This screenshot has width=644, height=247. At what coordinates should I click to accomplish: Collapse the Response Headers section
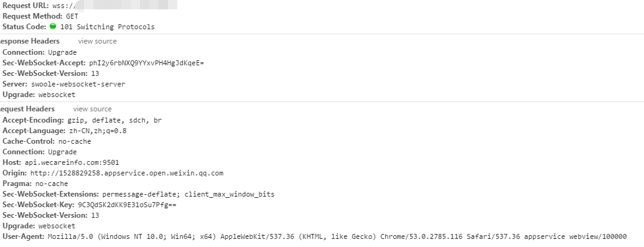pyautogui.click(x=30, y=41)
